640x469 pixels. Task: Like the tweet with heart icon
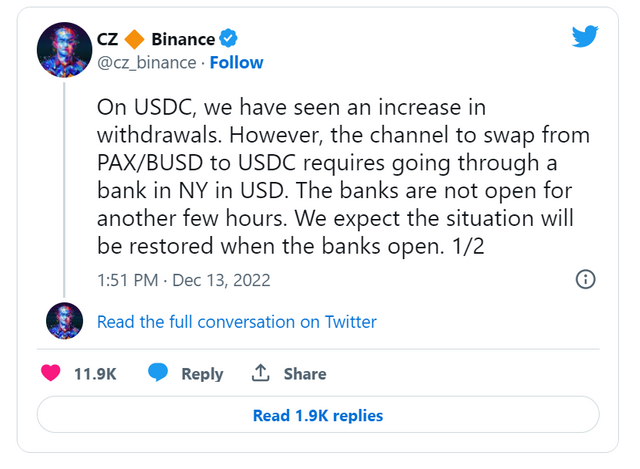pyautogui.click(x=51, y=373)
